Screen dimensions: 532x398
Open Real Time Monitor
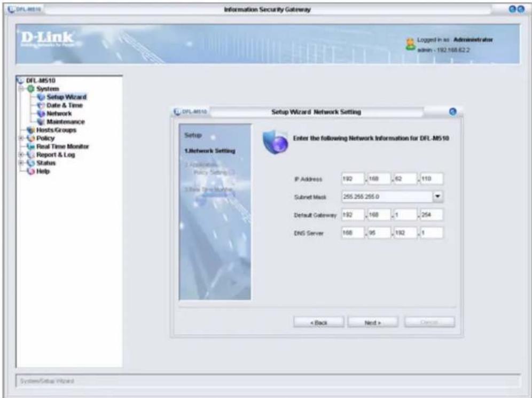(x=62, y=146)
